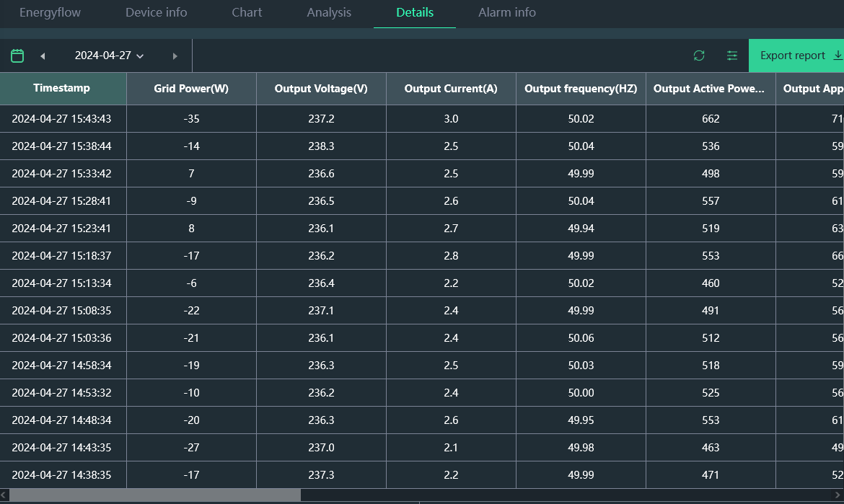Image resolution: width=844 pixels, height=504 pixels.
Task: Open the Analysis tab
Action: [x=329, y=12]
